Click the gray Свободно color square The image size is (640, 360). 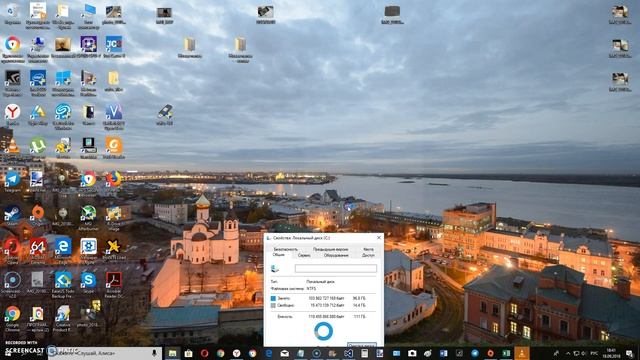tap(273, 305)
